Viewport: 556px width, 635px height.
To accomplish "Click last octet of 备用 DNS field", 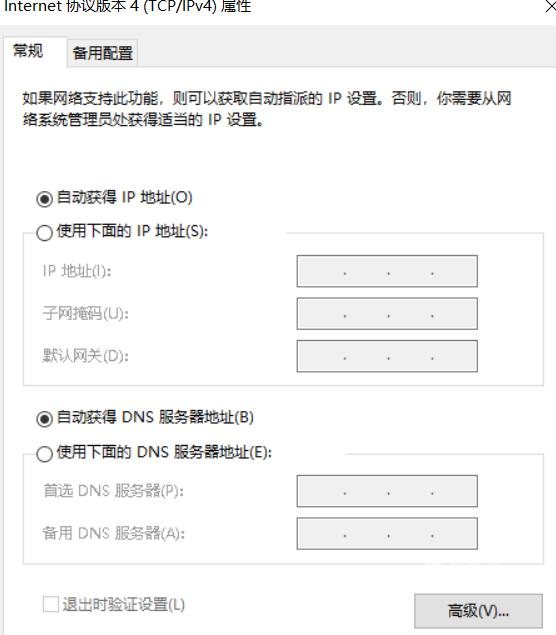I will coord(454,533).
